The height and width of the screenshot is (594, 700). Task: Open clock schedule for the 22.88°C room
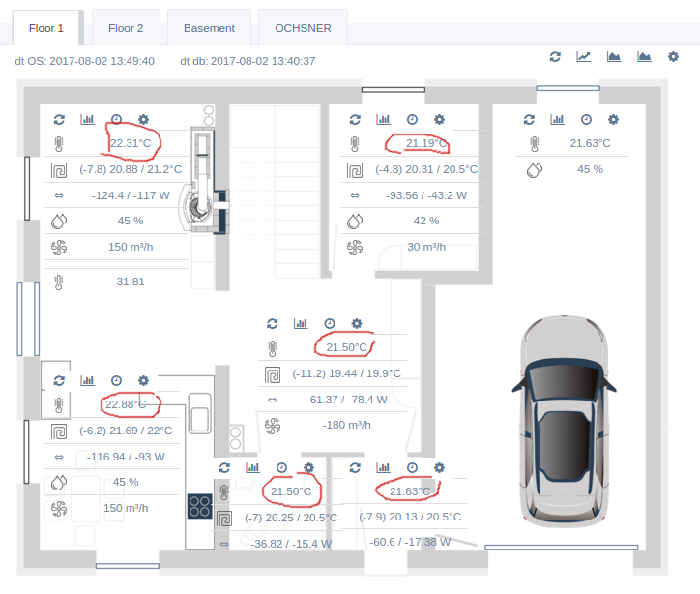point(116,381)
